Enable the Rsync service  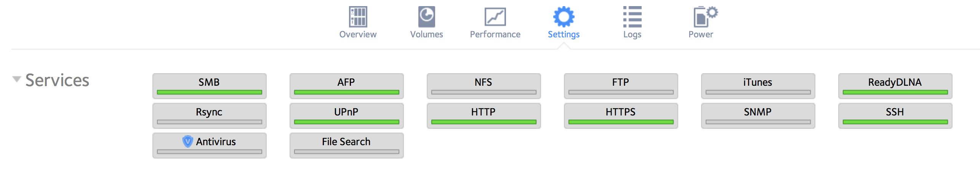point(209,115)
